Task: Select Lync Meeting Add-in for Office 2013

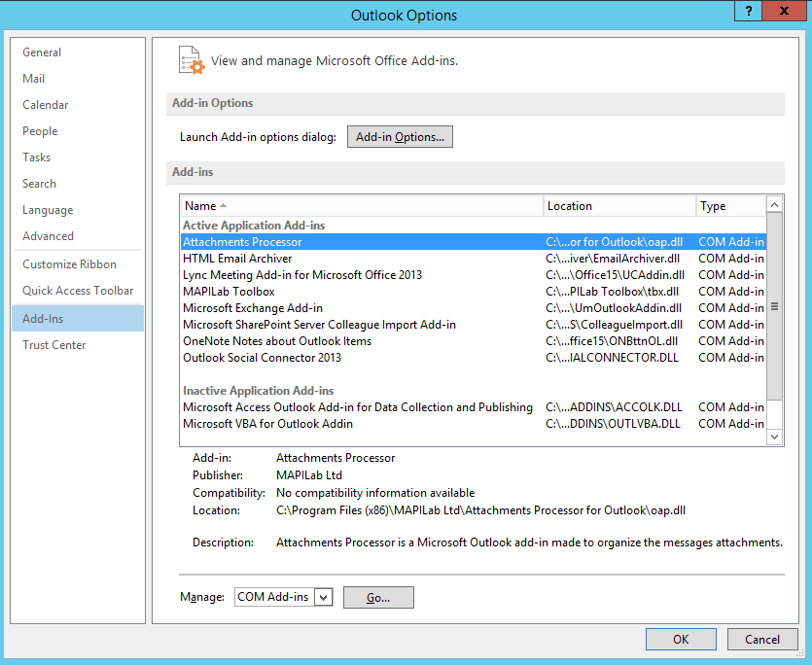Action: tap(474, 275)
